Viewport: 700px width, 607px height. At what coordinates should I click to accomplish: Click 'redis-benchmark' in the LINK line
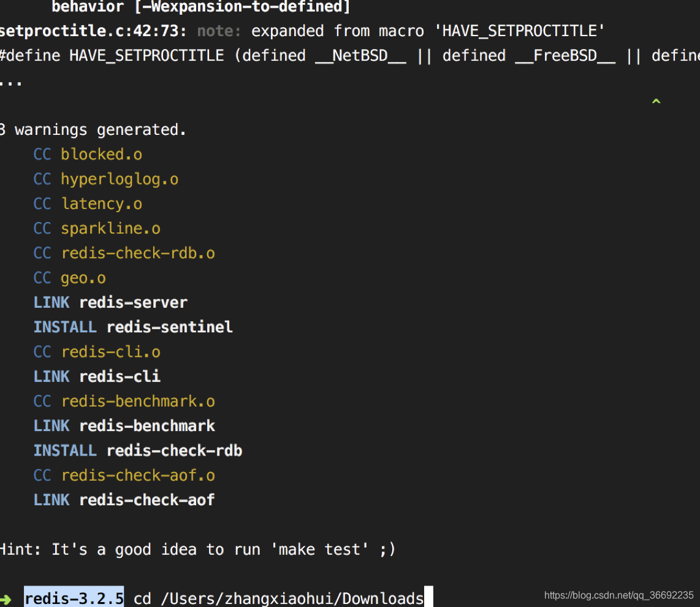pyautogui.click(x=147, y=426)
